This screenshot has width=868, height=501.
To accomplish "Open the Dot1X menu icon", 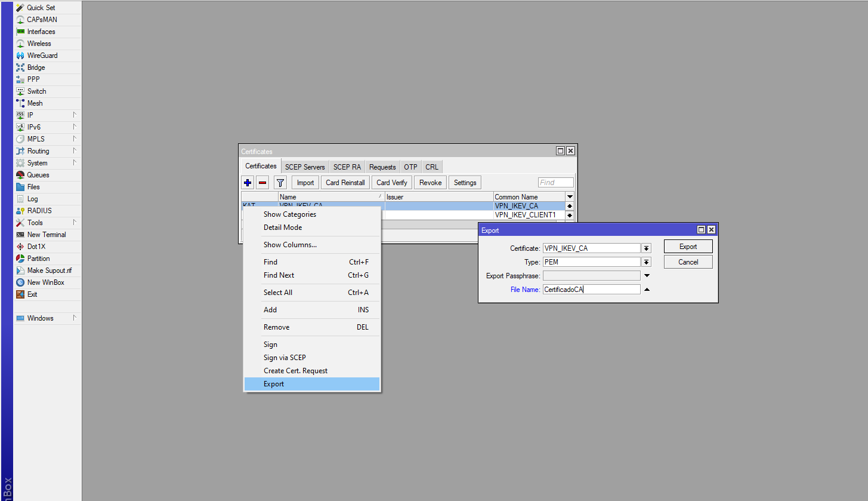I will (x=20, y=247).
